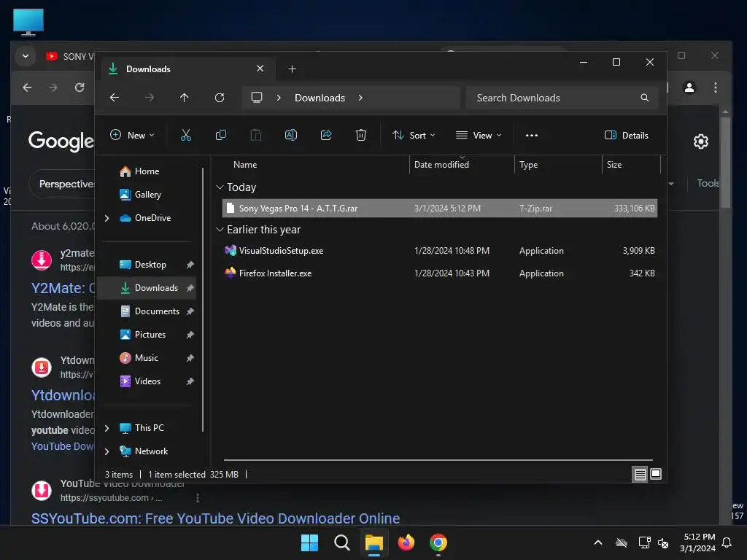This screenshot has width=747, height=560.
Task: Click the Share icon in toolbar
Action: (326, 135)
